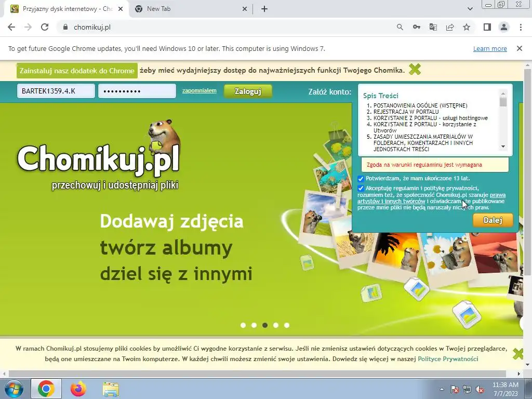Show the fifth carousel slide dot
Viewport: 532px width, 399px height.
[x=287, y=325]
